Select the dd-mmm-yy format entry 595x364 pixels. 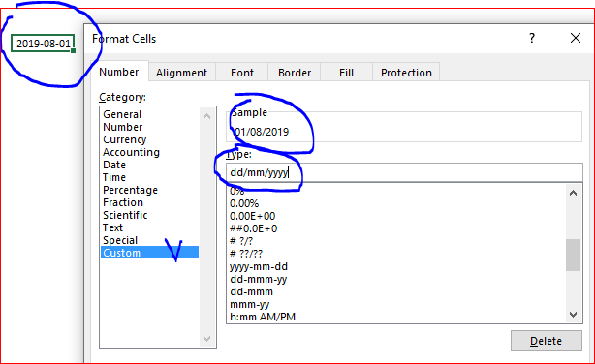[x=259, y=279]
